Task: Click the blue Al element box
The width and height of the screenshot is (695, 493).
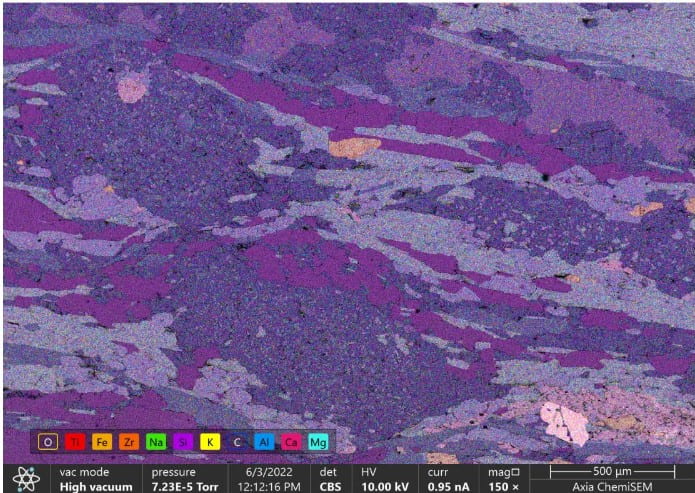Action: pyautogui.click(x=264, y=441)
